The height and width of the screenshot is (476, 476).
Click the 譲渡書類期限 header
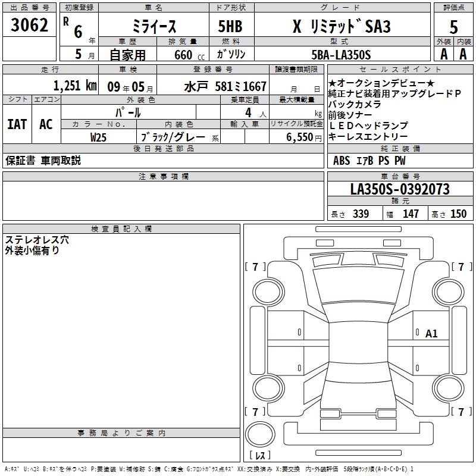click(x=296, y=70)
